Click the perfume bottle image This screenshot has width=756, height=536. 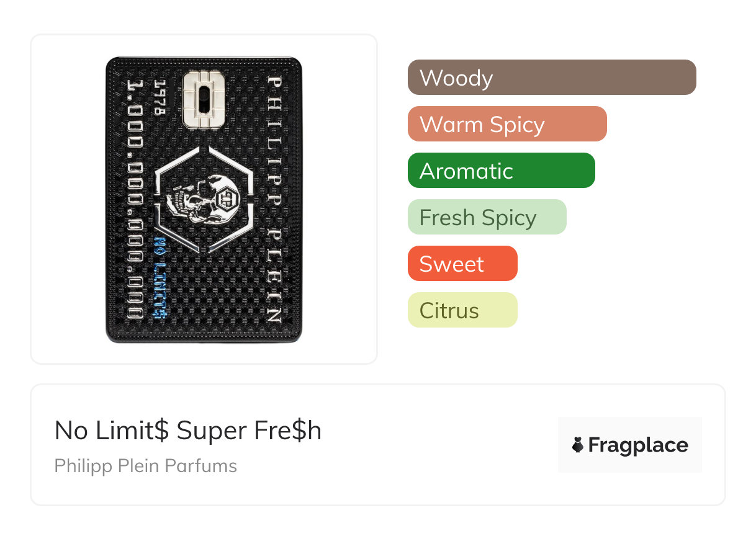[x=204, y=200]
